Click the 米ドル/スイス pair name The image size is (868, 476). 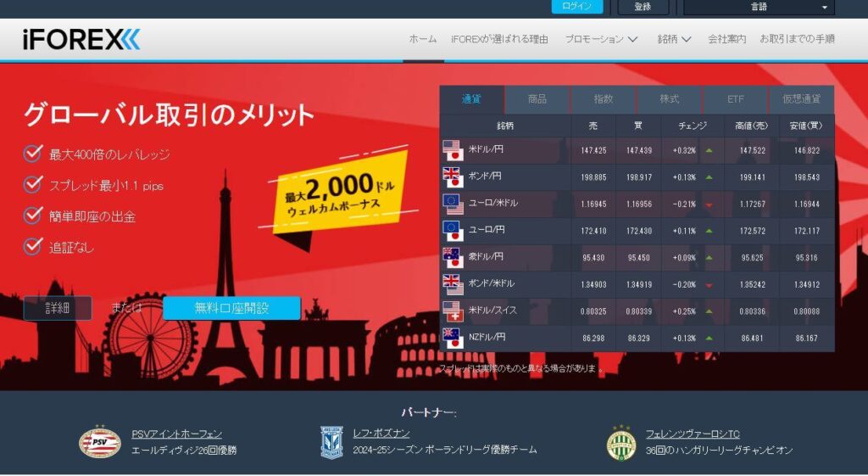coord(492,310)
